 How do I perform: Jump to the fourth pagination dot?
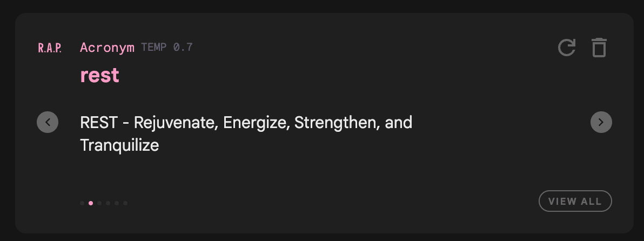108,203
